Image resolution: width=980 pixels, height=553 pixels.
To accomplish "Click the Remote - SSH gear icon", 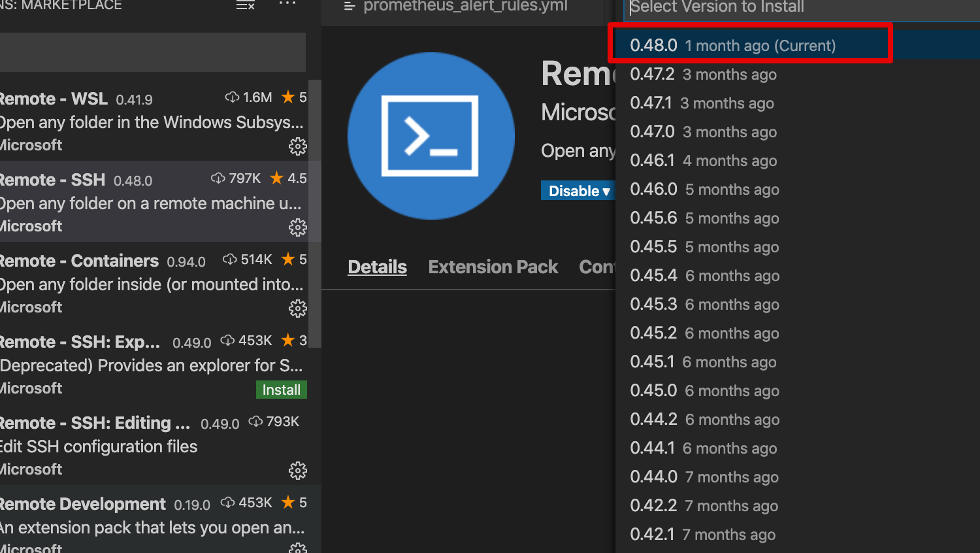I will [298, 227].
